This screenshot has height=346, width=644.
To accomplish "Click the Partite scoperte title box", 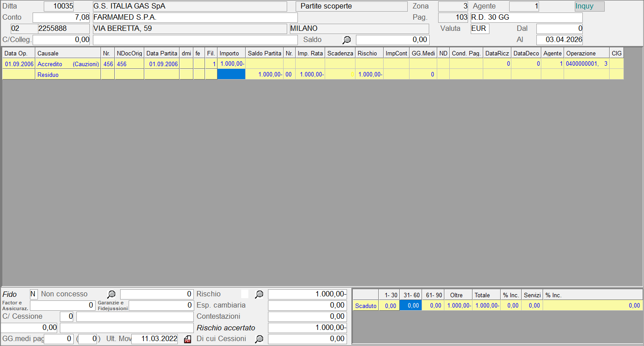I will (x=351, y=6).
